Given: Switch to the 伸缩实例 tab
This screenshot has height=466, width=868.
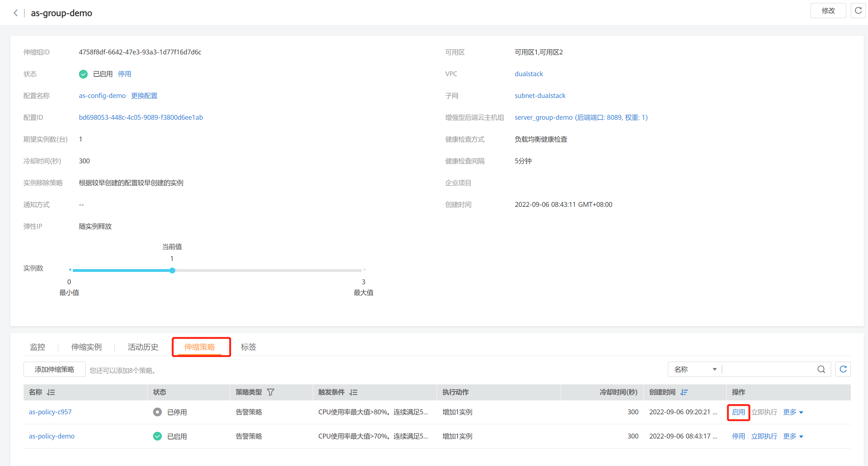Looking at the screenshot, I should (86, 347).
